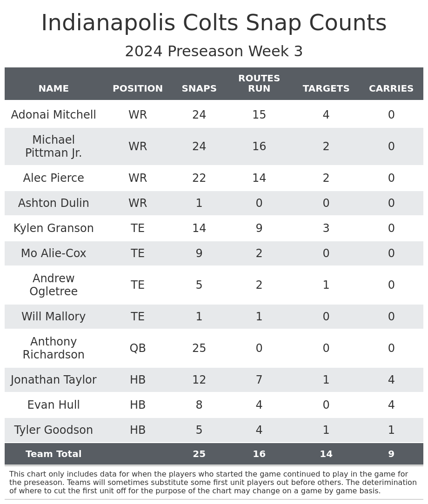This screenshot has height=504, width=428.
Task: Click Kylen Granson's name
Action: pyautogui.click(x=53, y=228)
